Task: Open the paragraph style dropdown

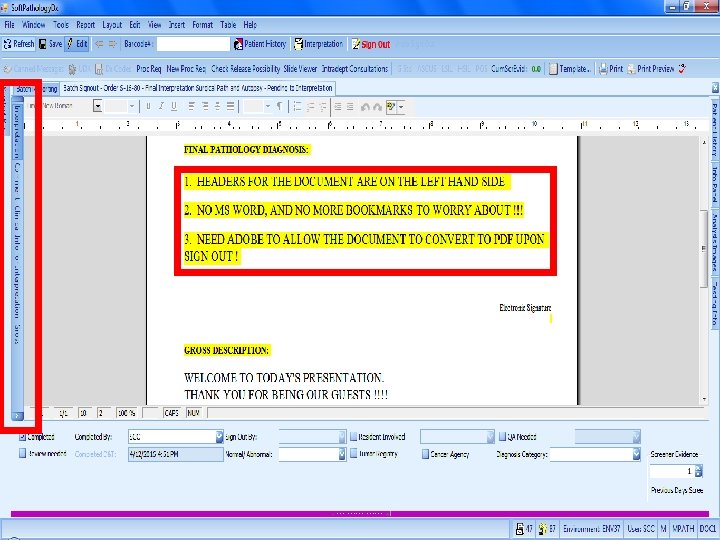Action: click(268, 107)
